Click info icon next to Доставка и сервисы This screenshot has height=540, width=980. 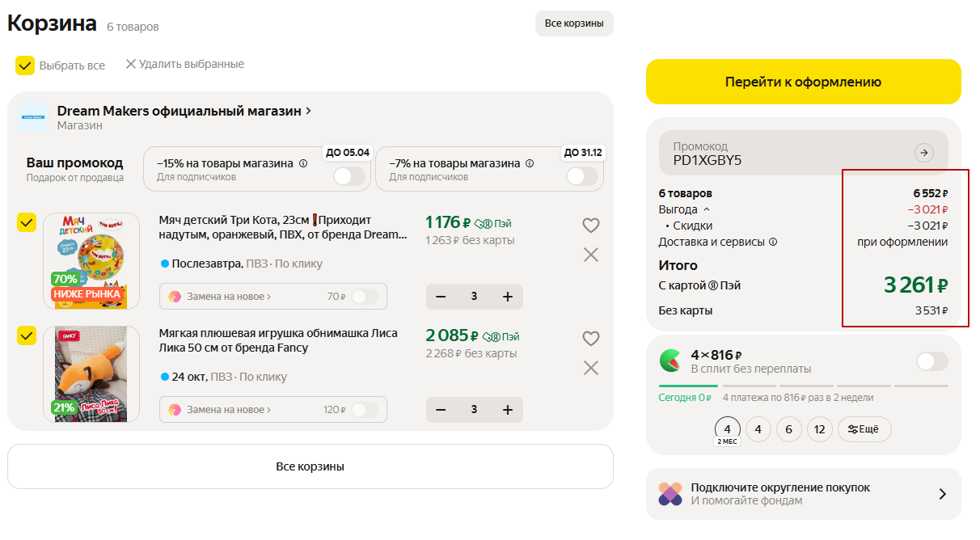pyautogui.click(x=773, y=242)
